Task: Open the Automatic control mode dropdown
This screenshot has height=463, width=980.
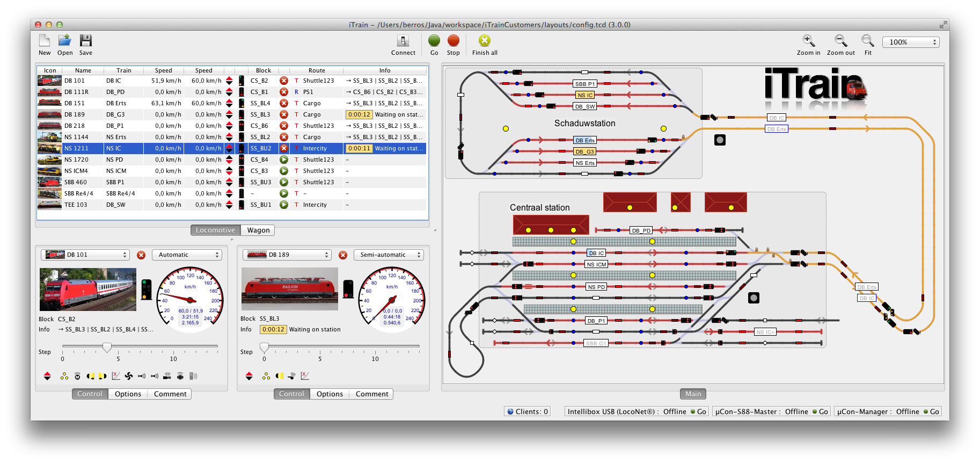Action: 187,255
